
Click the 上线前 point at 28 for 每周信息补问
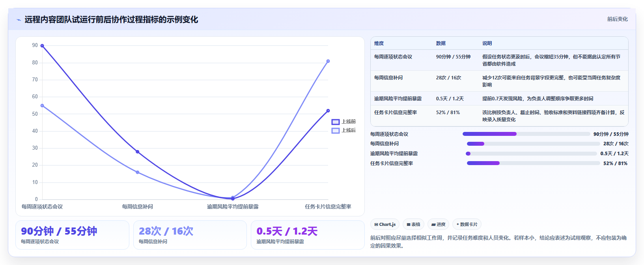[x=138, y=152]
